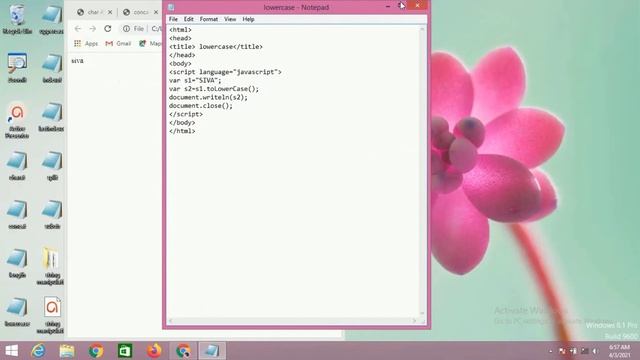
Task: Click Notepad's horizontal scrollbar right arrow
Action: 414,321
